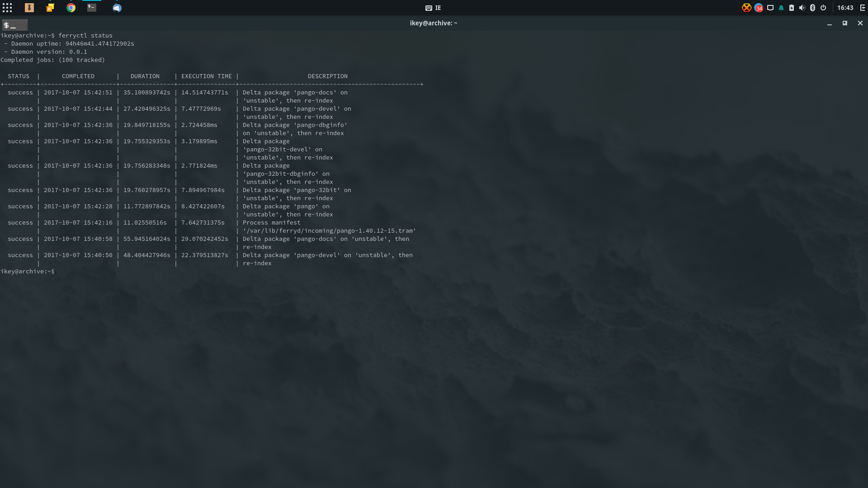
Task: Click execution time '7.47772969s'
Action: coord(201,108)
